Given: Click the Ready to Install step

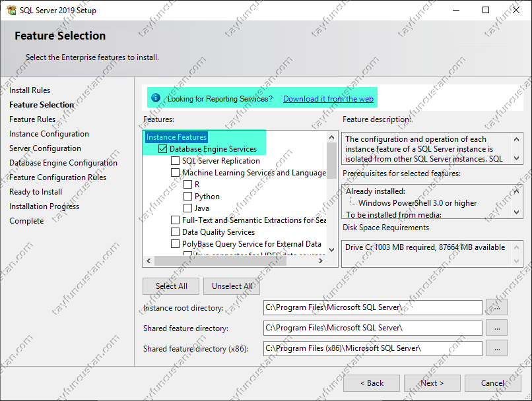Looking at the screenshot, I should (x=36, y=192).
